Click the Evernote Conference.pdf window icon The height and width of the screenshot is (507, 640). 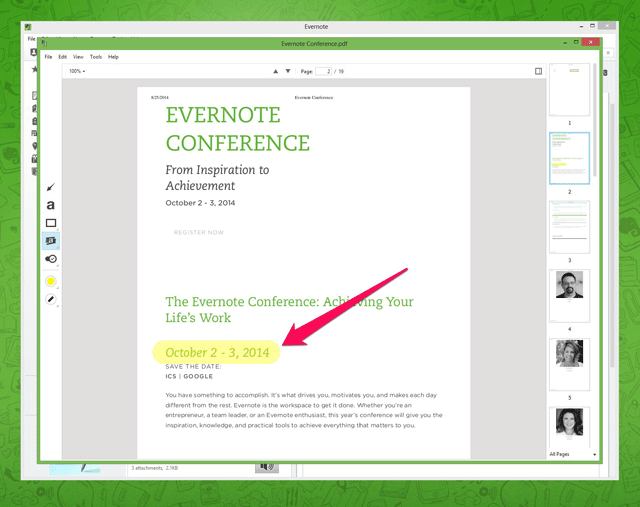44,43
